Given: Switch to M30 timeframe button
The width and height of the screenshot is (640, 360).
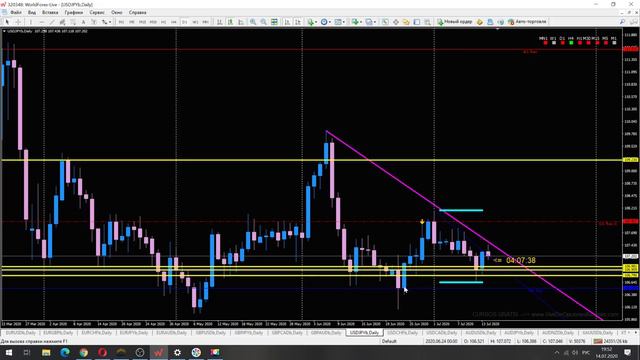Looking at the screenshot, I should [x=153, y=22].
